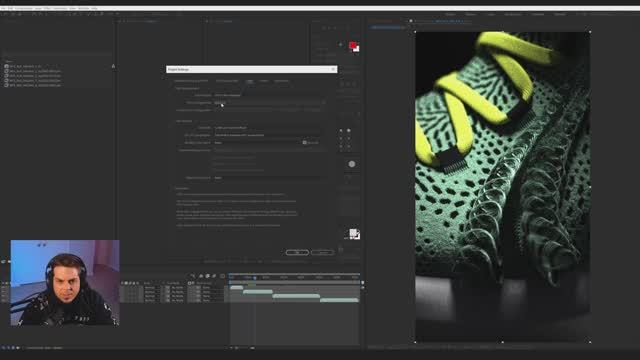
Task: Toggle the checkbox in the Project Settings color section
Action: click(x=304, y=142)
